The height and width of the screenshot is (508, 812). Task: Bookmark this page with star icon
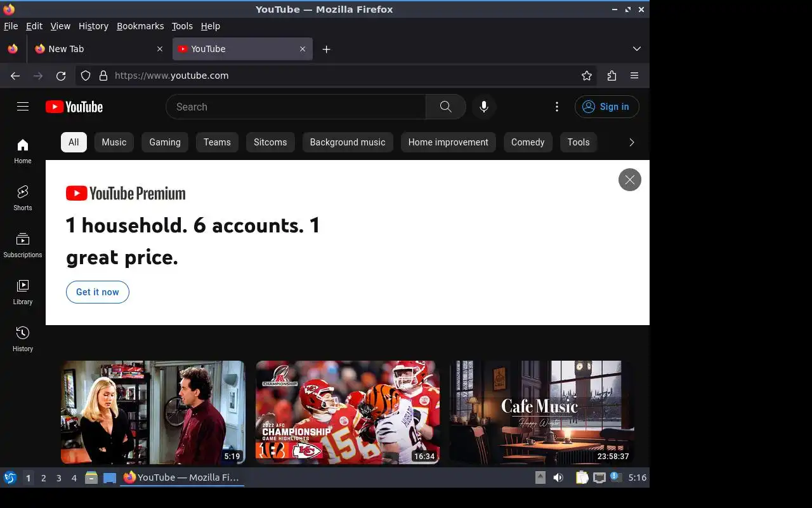(587, 76)
